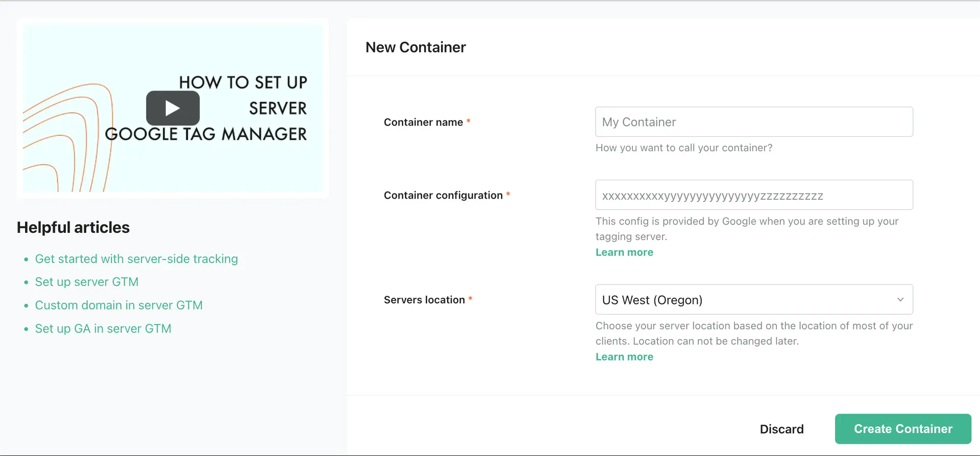Click the 'New Container' heading
The width and height of the screenshot is (980, 456).
click(x=415, y=47)
